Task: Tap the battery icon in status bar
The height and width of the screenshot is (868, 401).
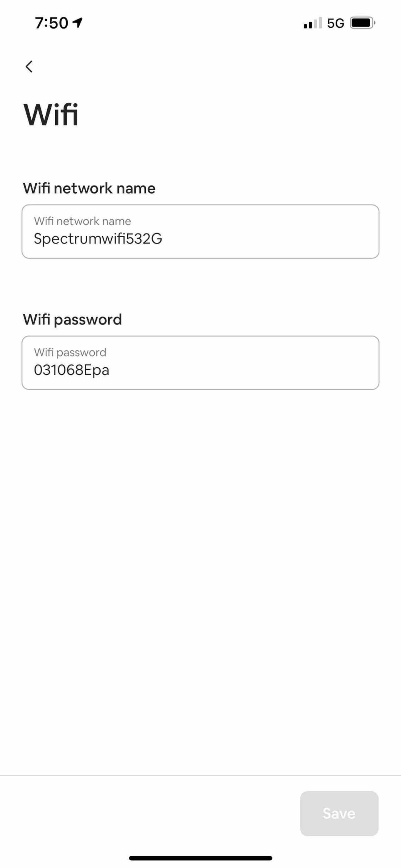Action: tap(363, 23)
